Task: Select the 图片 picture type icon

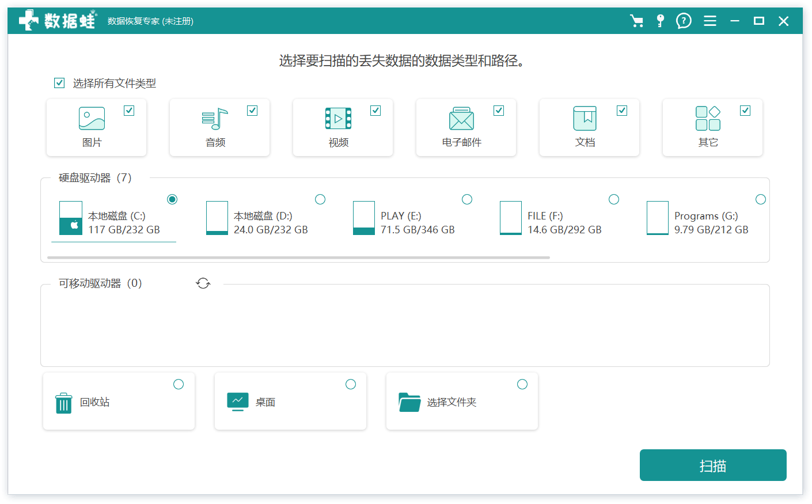Action: (92, 119)
